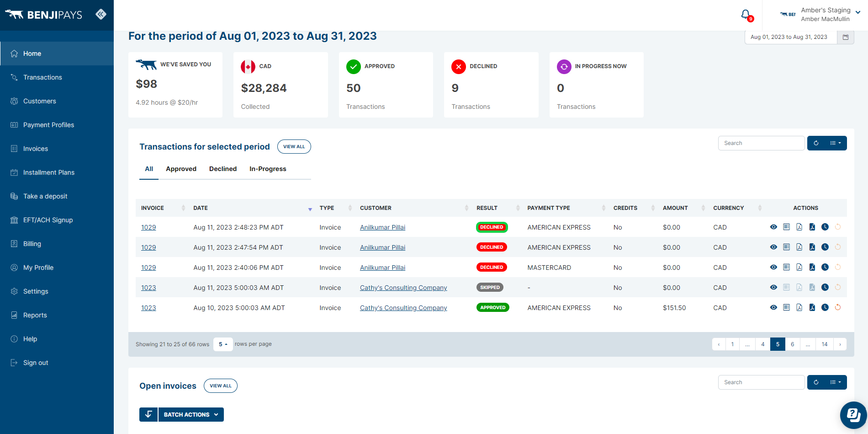The image size is (868, 434).
Task: Sort the table by Customer column
Action: pos(413,208)
